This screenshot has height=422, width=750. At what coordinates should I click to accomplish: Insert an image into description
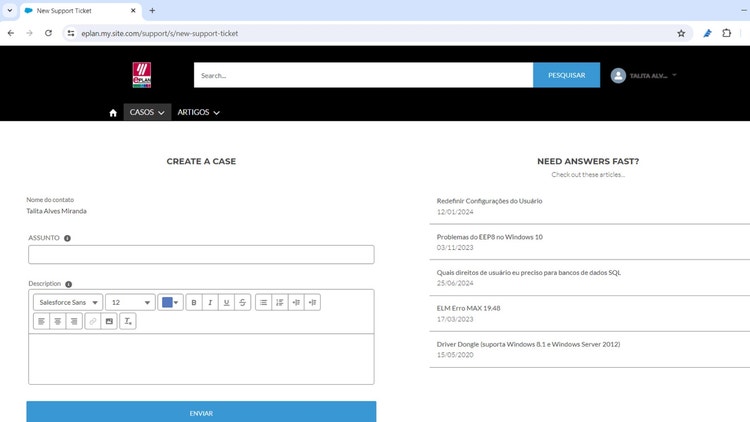(x=109, y=321)
